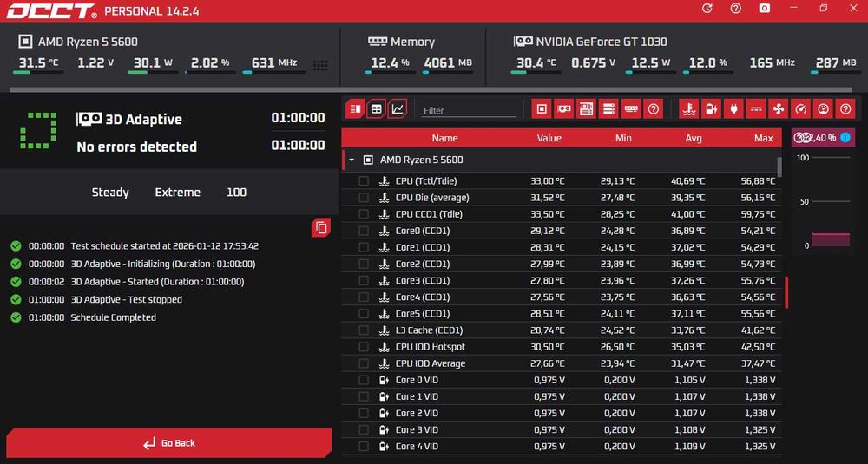The width and height of the screenshot is (868, 464).
Task: Click the Go Back button
Action: [x=169, y=442]
